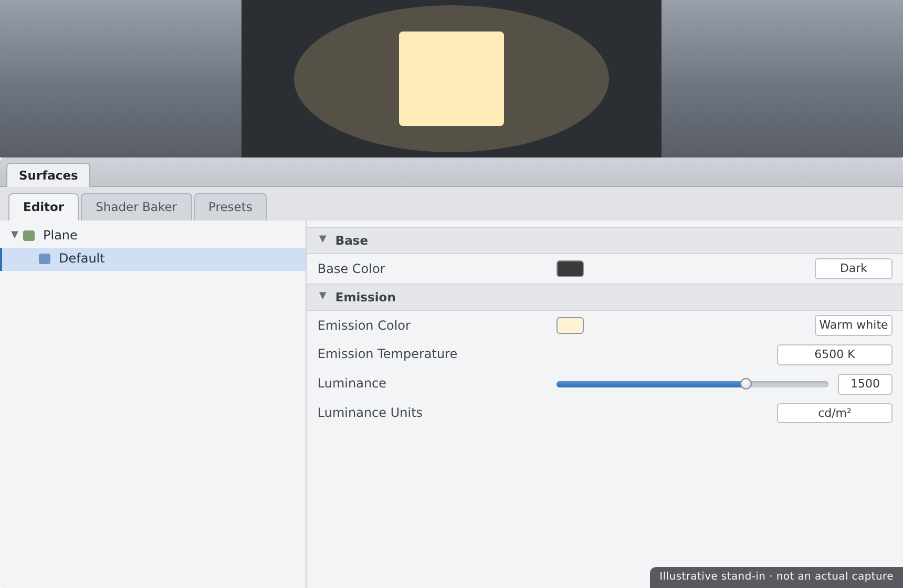Image resolution: width=903 pixels, height=588 pixels.
Task: Click the Luminance 1500 value field
Action: (865, 384)
